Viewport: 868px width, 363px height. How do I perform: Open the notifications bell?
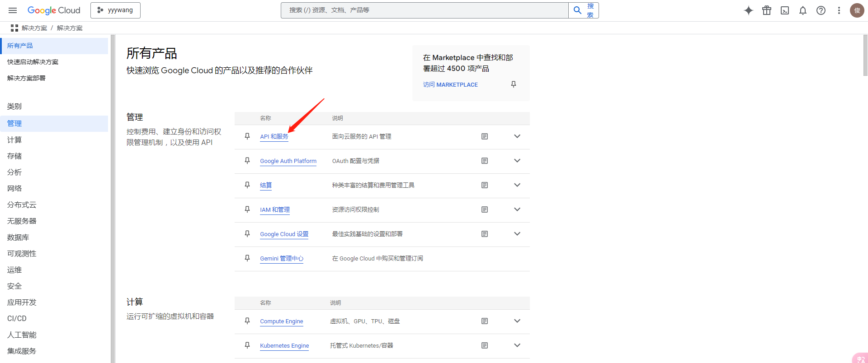click(803, 10)
